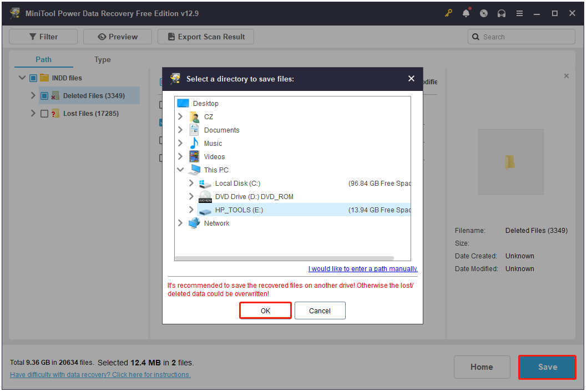Click the HP_TOOLS (E:) drive icon

(205, 211)
